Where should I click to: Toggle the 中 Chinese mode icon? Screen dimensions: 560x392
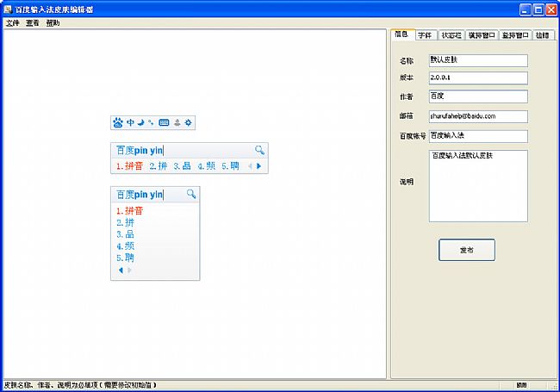pyautogui.click(x=130, y=122)
